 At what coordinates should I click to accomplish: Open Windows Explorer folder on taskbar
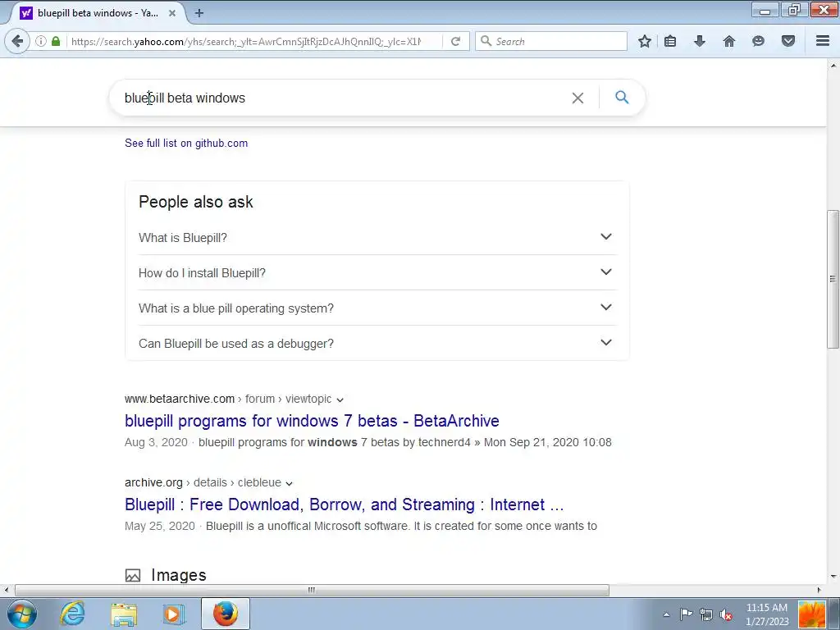[124, 614]
